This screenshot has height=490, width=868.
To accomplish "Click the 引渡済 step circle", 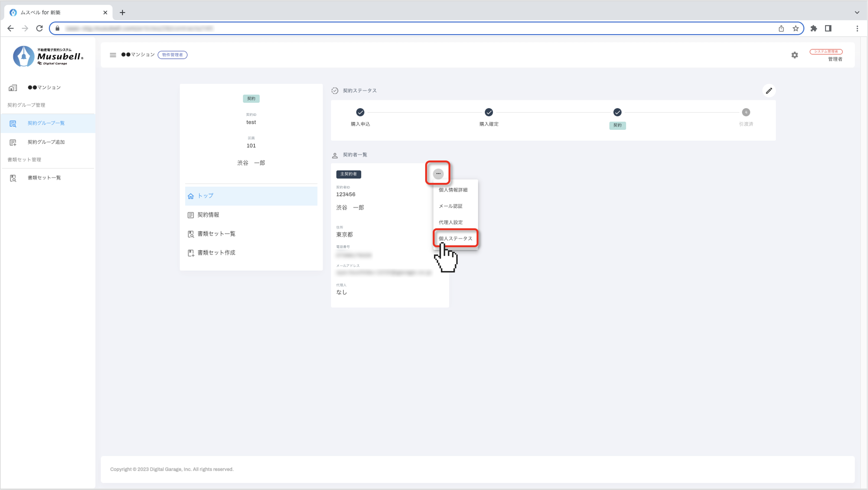I will pos(746,112).
